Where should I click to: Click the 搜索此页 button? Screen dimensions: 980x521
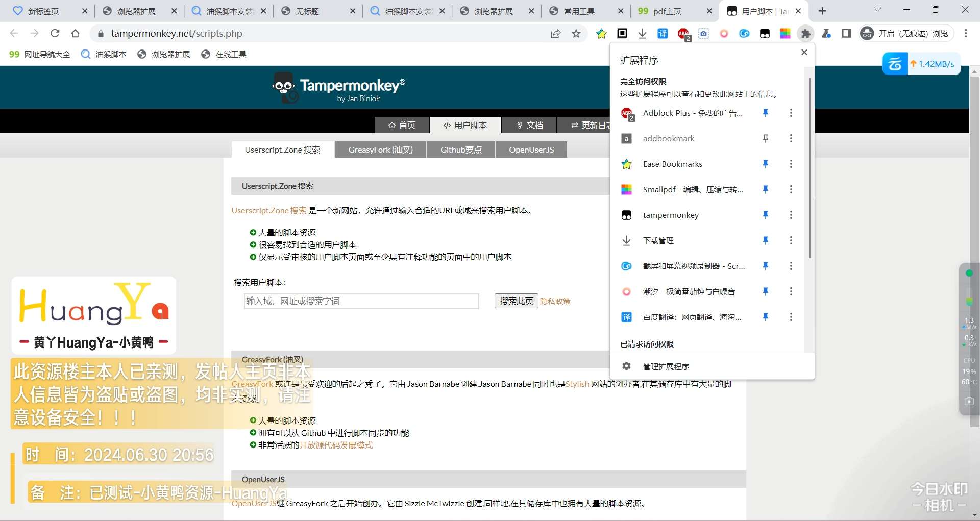516,301
